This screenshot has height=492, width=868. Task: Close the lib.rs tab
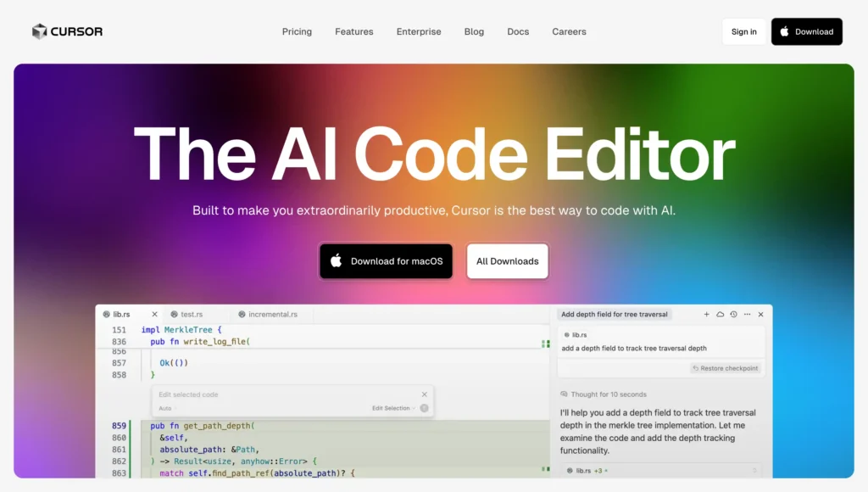[154, 314]
